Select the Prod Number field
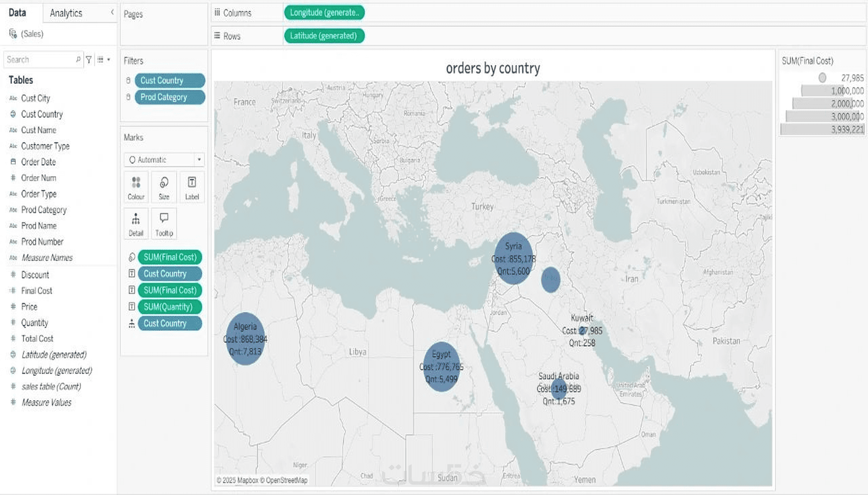Viewport: 868px width, 495px height. click(42, 242)
